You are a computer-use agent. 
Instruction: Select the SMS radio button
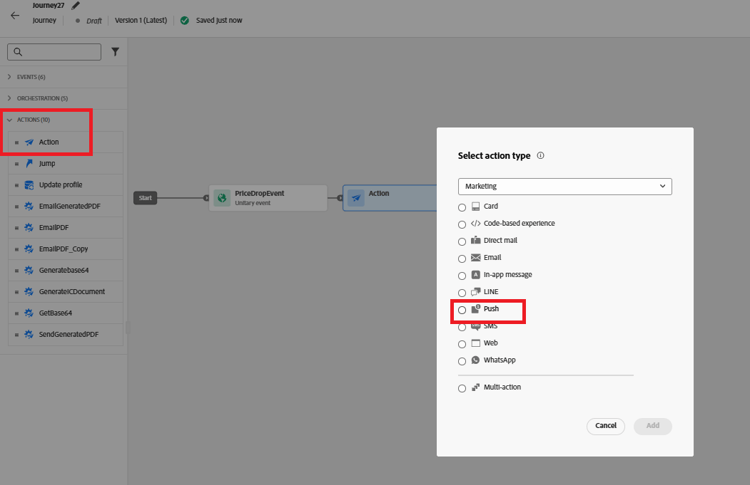tap(462, 328)
